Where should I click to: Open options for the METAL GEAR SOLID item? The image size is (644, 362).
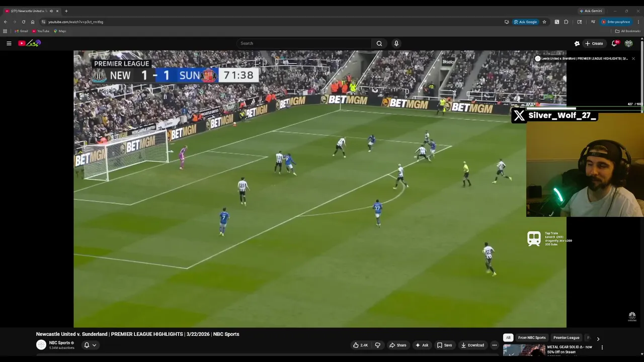coord(602,347)
